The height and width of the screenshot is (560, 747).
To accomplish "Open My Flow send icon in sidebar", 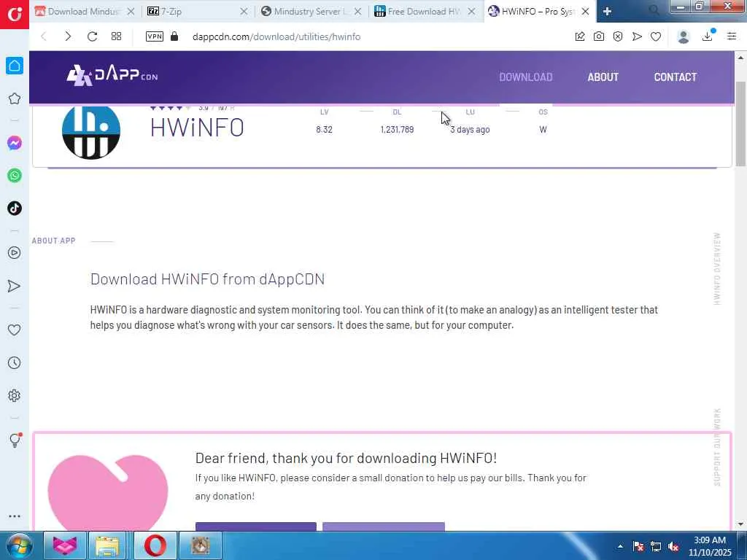I will [x=15, y=286].
